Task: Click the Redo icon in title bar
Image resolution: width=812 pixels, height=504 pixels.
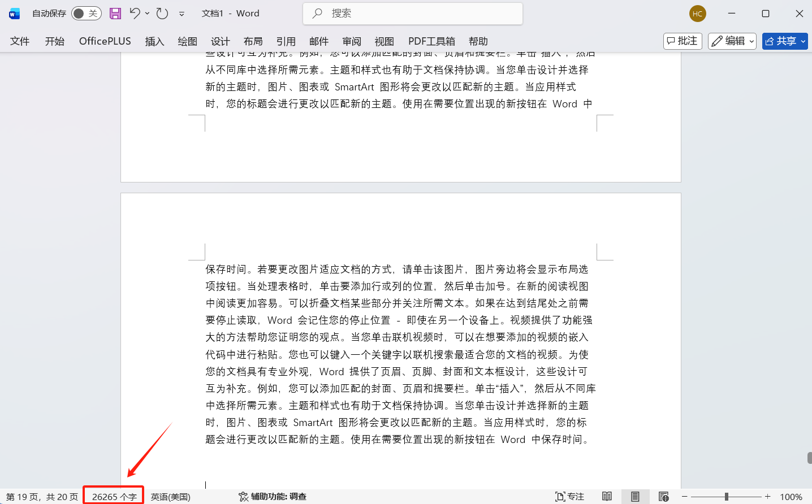Action: point(162,14)
